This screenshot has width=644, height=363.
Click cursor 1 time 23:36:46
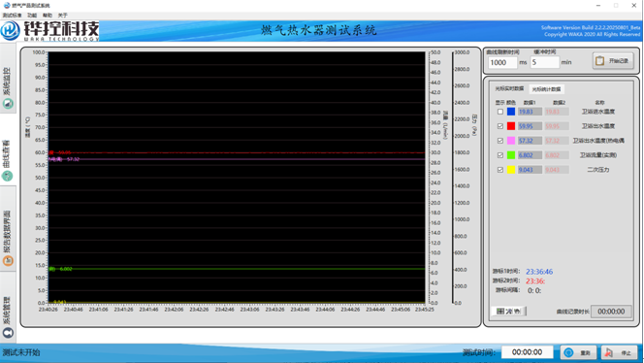(539, 272)
